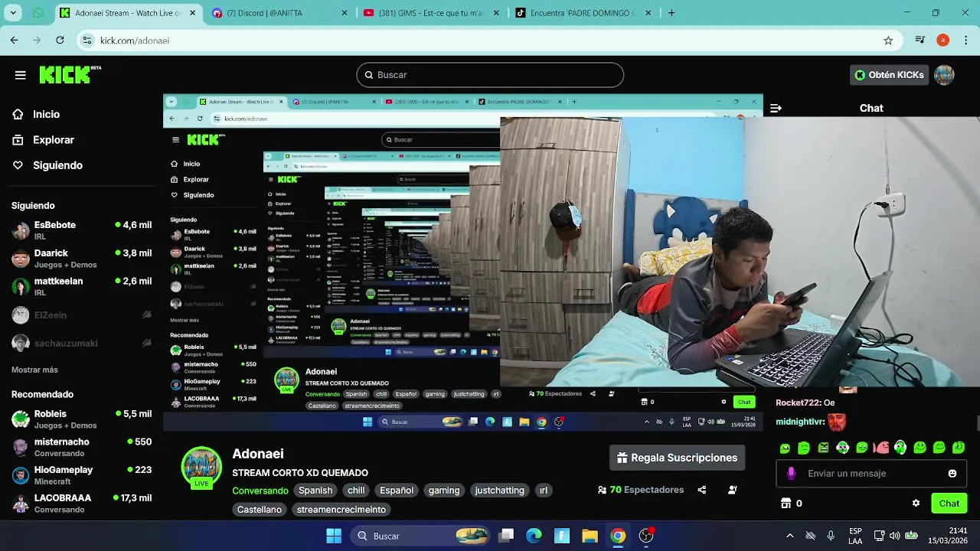The height and width of the screenshot is (551, 980).
Task: Open a new browser tab with plus
Action: [x=671, y=13]
